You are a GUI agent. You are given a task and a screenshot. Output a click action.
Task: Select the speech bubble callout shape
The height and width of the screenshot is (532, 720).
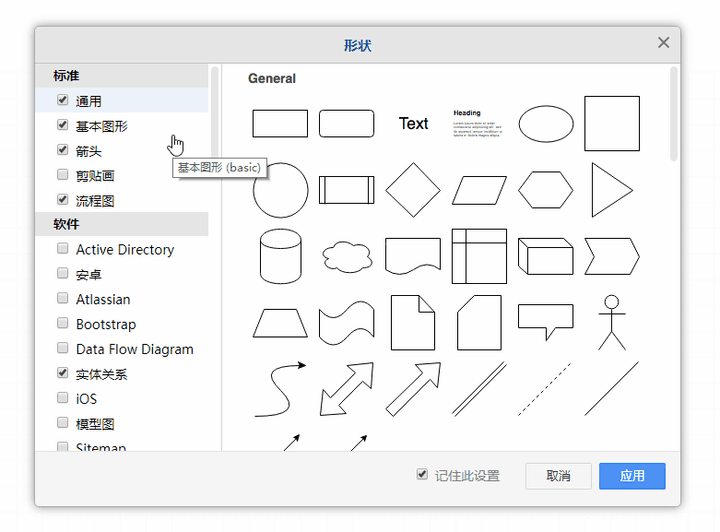pyautogui.click(x=545, y=320)
